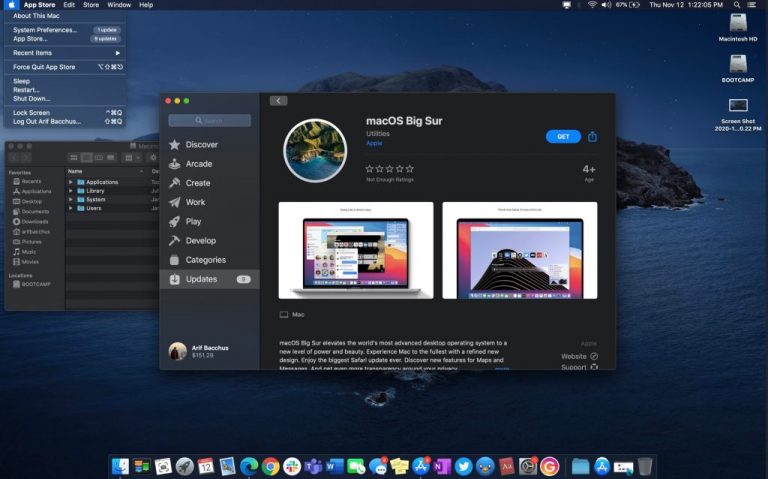Go back with the App Store back arrow
This screenshot has width=768, height=479.
coord(278,101)
